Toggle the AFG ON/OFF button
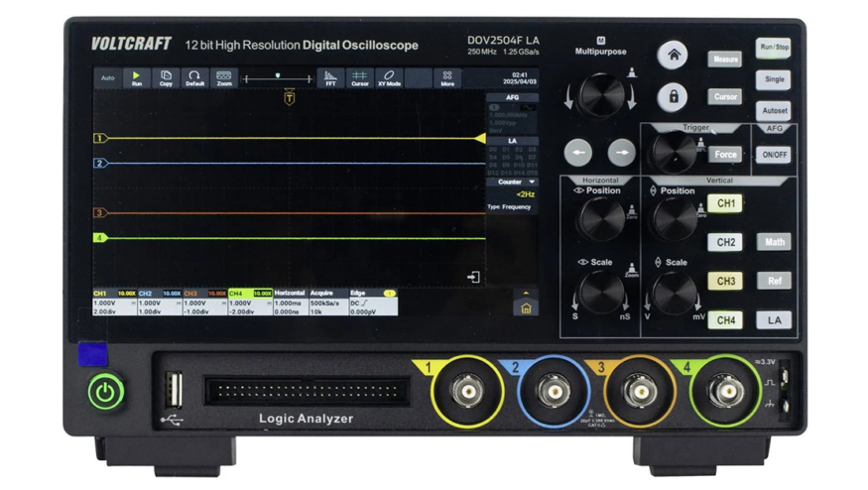Screen dimensions: 868x490 pos(774,156)
